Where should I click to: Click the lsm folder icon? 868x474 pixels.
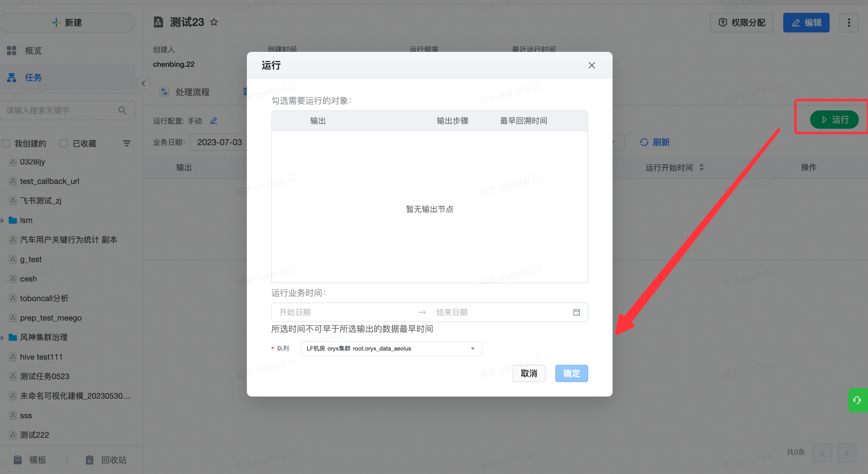pos(13,220)
